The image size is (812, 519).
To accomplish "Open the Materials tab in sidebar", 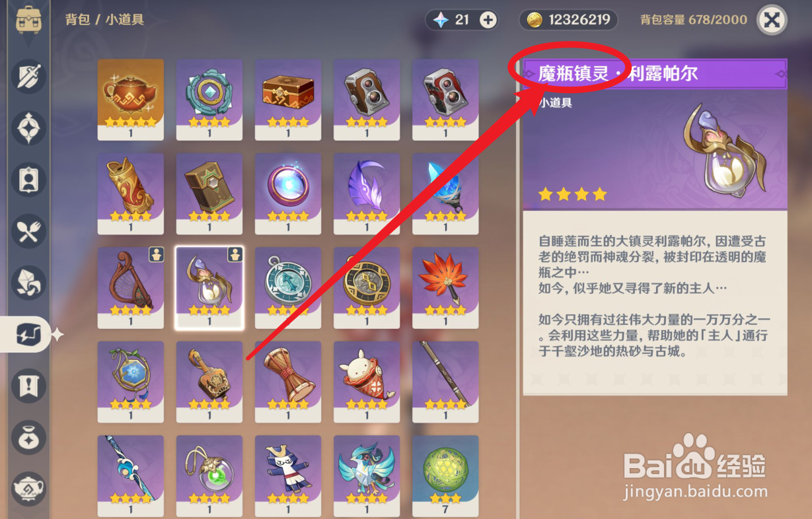I will point(29,283).
